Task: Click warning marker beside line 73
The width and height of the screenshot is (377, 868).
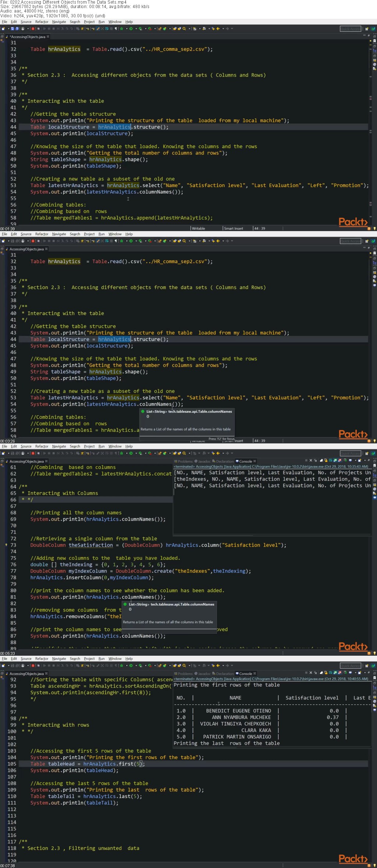Action: coord(6,545)
